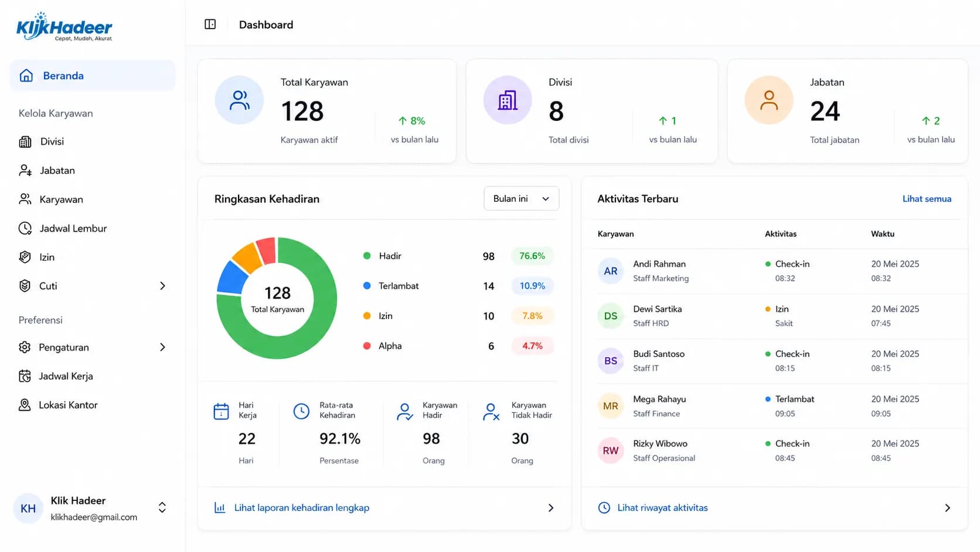Toggle the sidebar panel icon

click(x=210, y=24)
